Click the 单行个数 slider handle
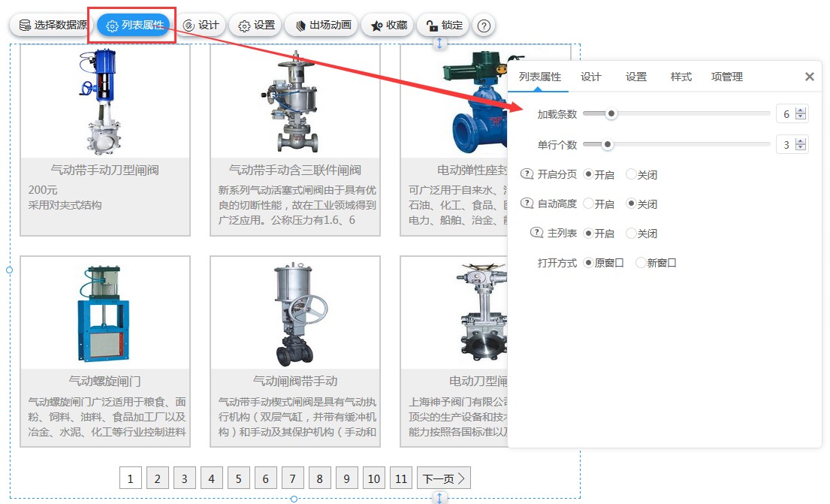The width and height of the screenshot is (830, 504). 608,144
